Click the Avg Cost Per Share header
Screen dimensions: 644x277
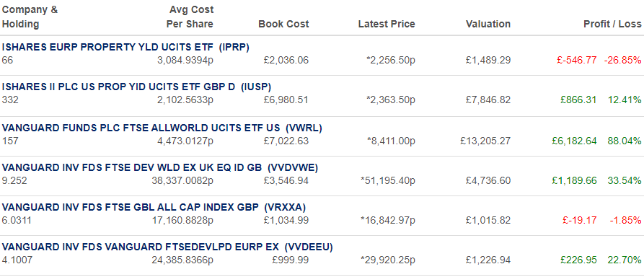pyautogui.click(x=190, y=17)
